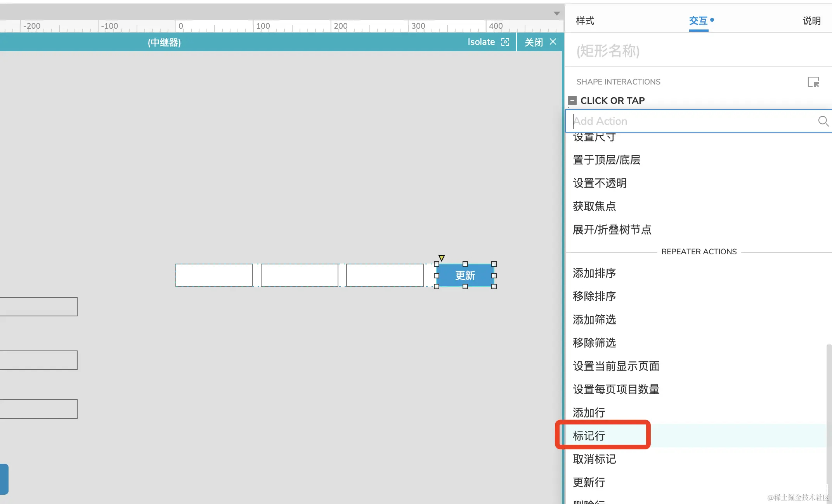Image resolution: width=832 pixels, height=504 pixels.
Task: Click the close X icon on repeater bar
Action: [x=553, y=42]
